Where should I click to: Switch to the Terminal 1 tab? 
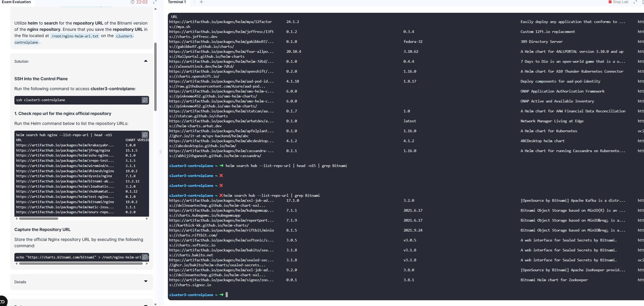(x=177, y=2)
